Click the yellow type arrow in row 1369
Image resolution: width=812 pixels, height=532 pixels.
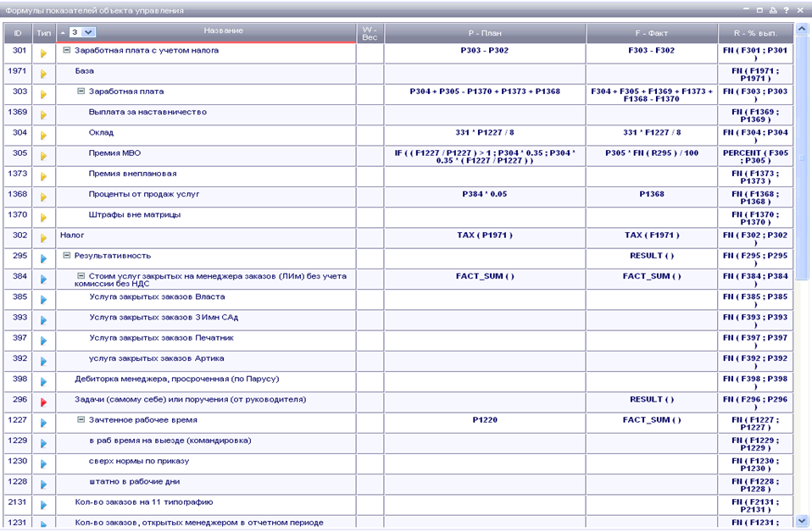pos(43,115)
